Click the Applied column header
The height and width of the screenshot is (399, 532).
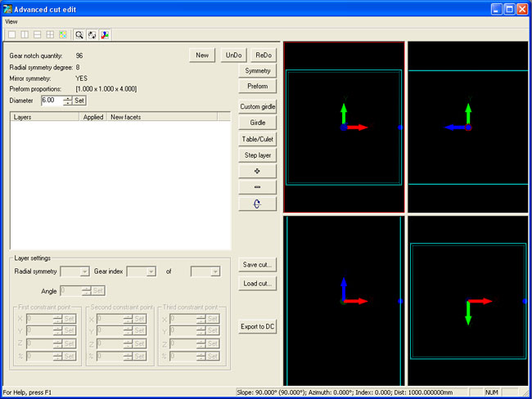click(92, 118)
